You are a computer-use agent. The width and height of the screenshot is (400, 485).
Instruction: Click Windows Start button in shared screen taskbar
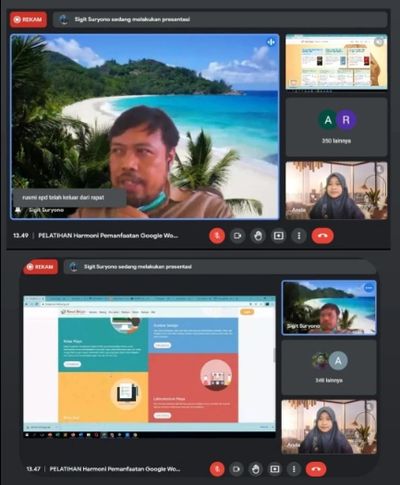[x=26, y=435]
